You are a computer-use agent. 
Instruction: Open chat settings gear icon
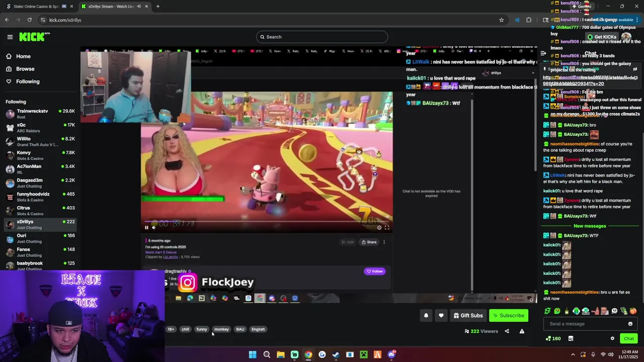612,338
